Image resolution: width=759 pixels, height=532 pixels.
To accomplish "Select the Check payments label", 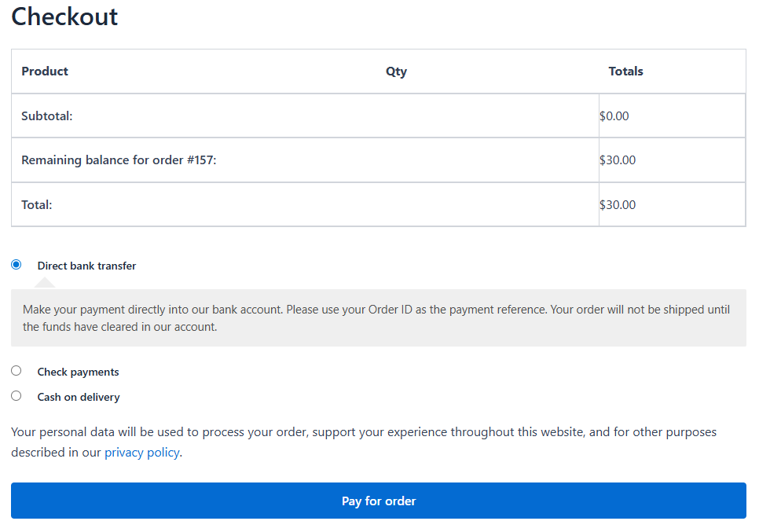I will pyautogui.click(x=78, y=371).
